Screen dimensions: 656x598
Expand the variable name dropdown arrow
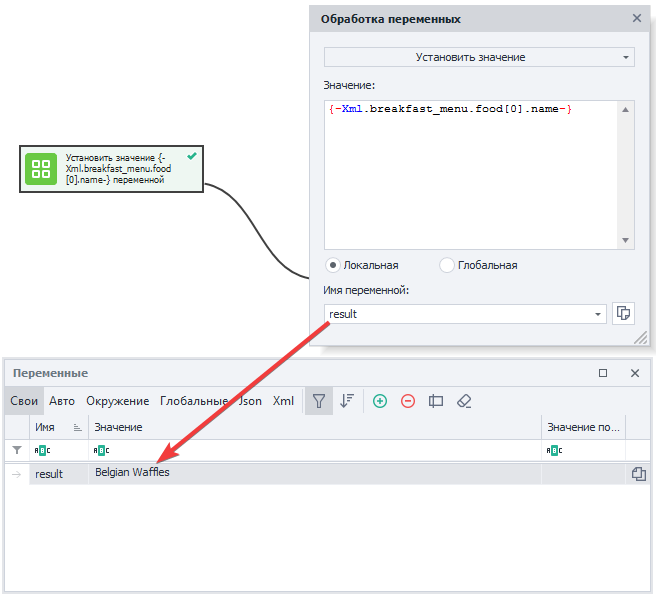point(598,314)
